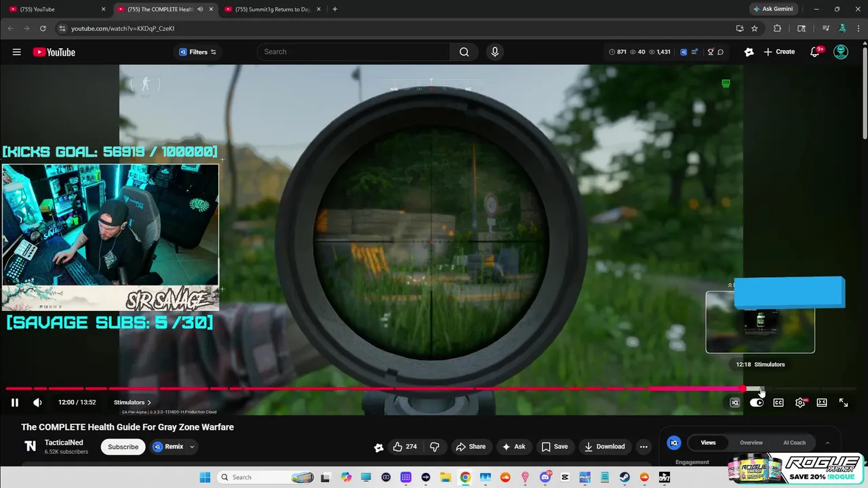Open more actions three-dot menu under video
868x488 pixels.
pyautogui.click(x=644, y=447)
